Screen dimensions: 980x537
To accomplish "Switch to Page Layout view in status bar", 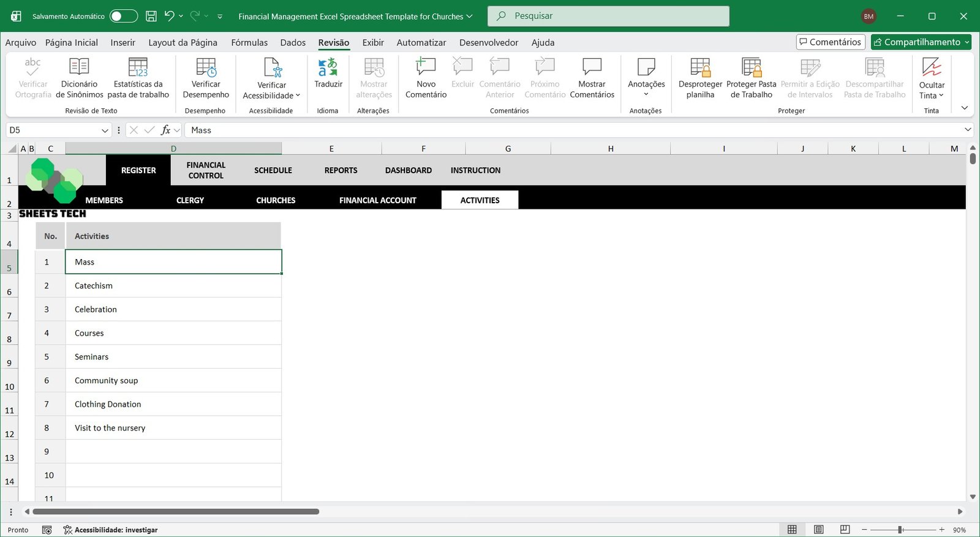I will pyautogui.click(x=818, y=530).
